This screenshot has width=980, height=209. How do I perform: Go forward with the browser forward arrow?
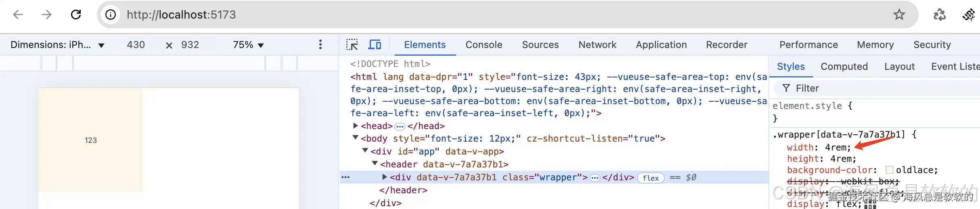pos(47,15)
